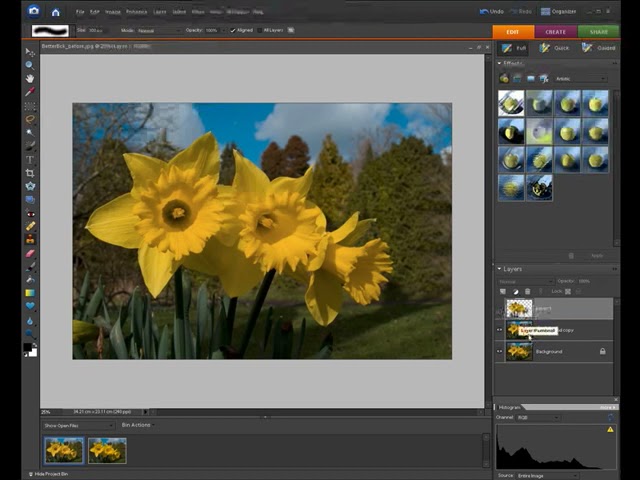This screenshot has height=480, width=640.
Task: Enable the All Layers checkbox
Action: [x=260, y=30]
